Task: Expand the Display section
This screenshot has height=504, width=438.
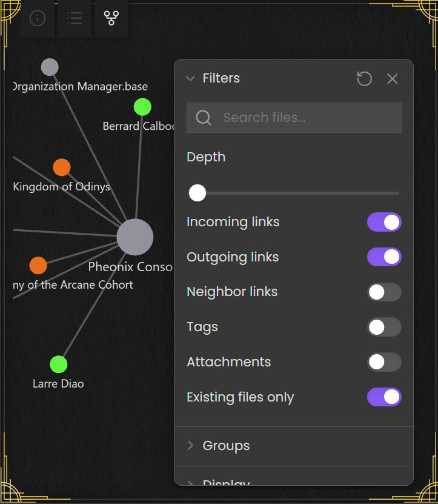Action: click(225, 482)
